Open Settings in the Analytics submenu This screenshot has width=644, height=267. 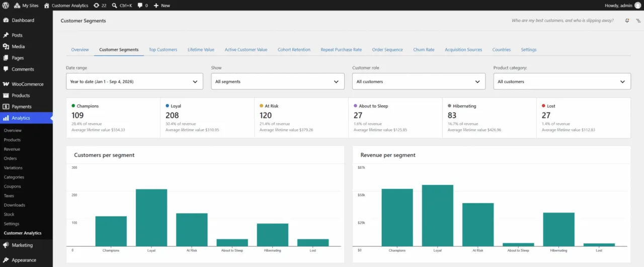12,224
